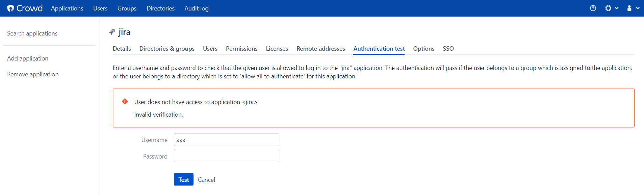This screenshot has height=195, width=644.
Task: Open the help question mark icon
Action: pyautogui.click(x=593, y=8)
